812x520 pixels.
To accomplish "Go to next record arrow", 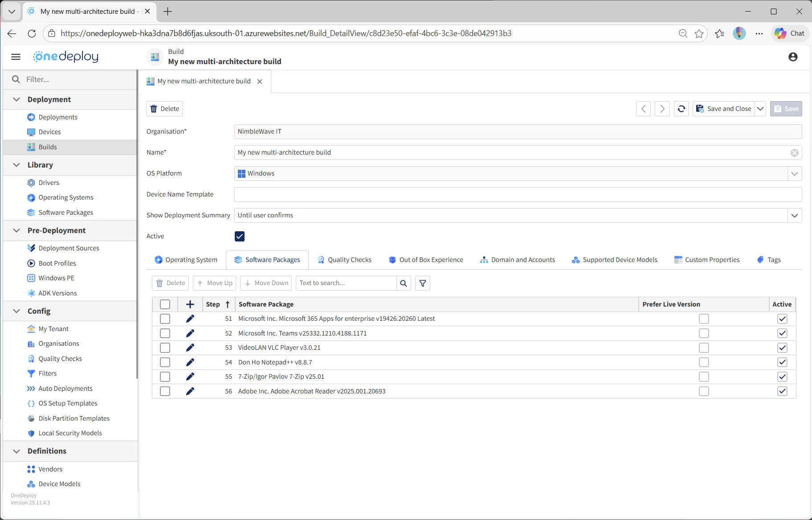I will point(662,109).
